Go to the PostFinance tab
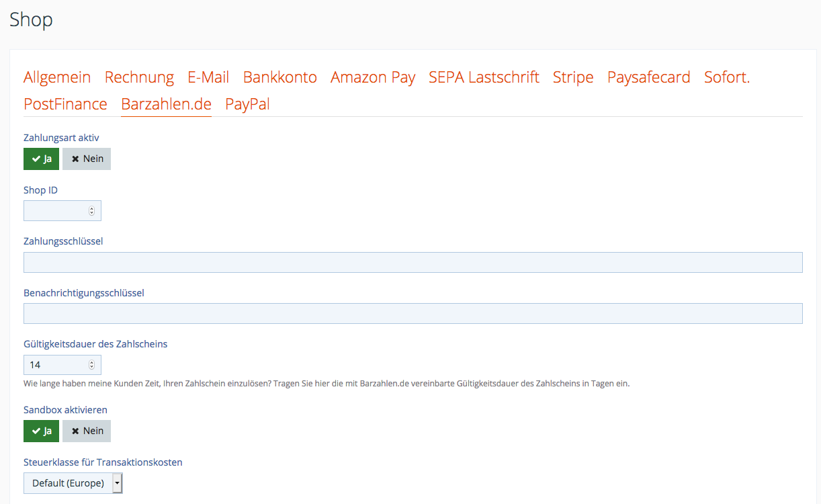 [65, 104]
